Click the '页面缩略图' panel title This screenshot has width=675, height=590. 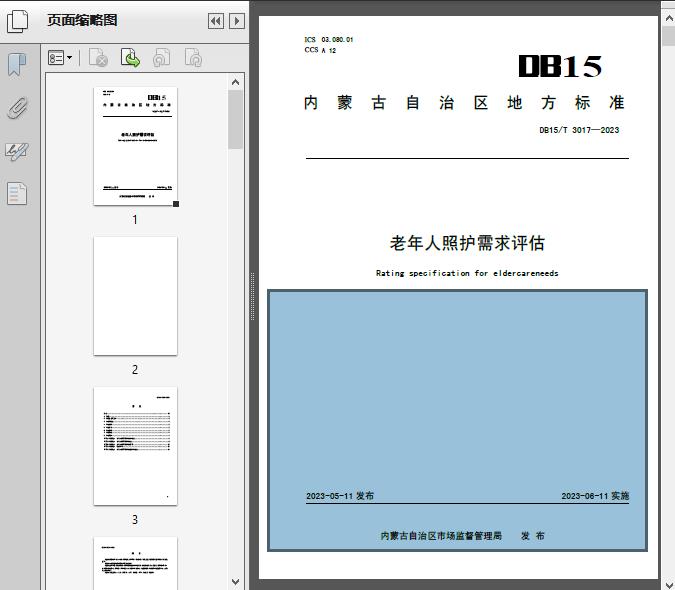(x=82, y=20)
